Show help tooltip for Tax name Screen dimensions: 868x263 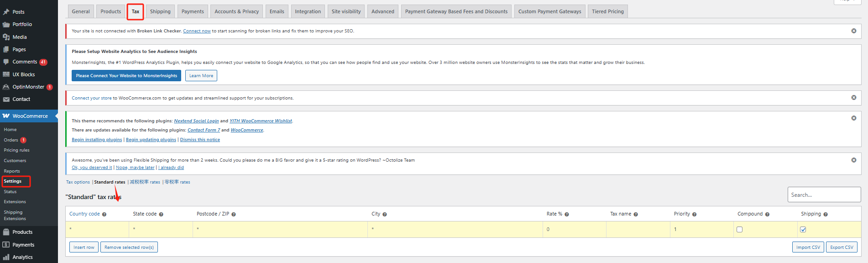[x=636, y=214]
